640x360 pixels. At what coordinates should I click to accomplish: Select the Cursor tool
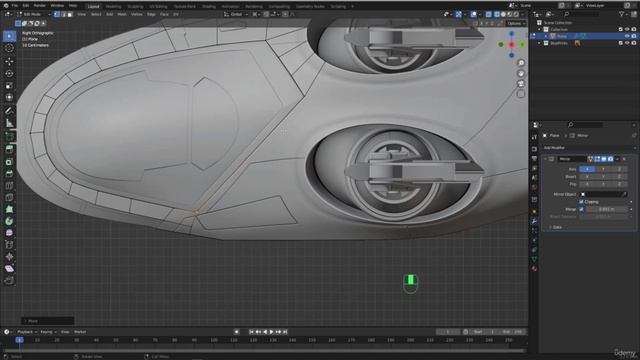9,48
